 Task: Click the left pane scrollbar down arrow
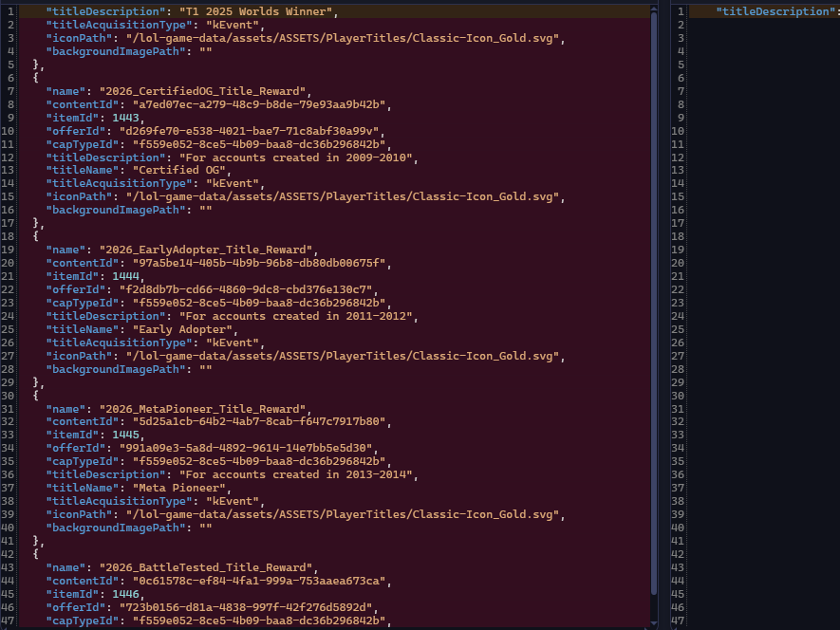tap(654, 623)
